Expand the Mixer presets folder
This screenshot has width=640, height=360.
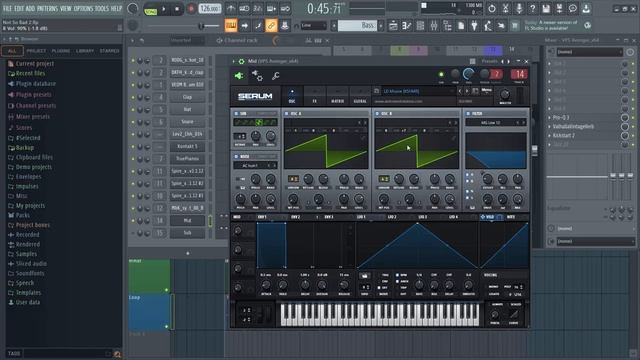pos(33,117)
